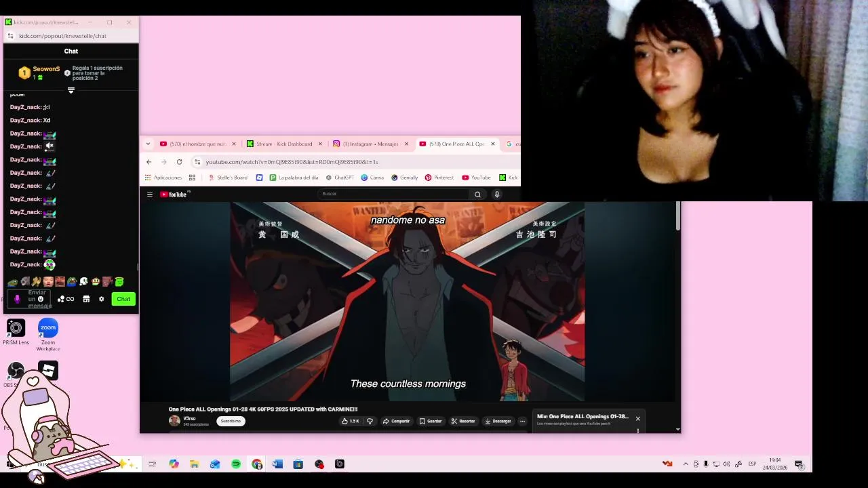Image resolution: width=868 pixels, height=488 pixels.
Task: Click the browser back arrow
Action: (149, 162)
